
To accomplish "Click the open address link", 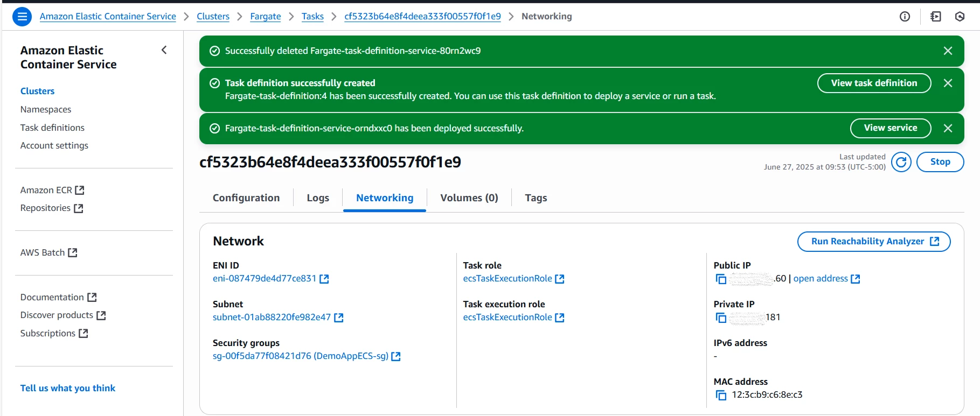I will click(x=821, y=279).
